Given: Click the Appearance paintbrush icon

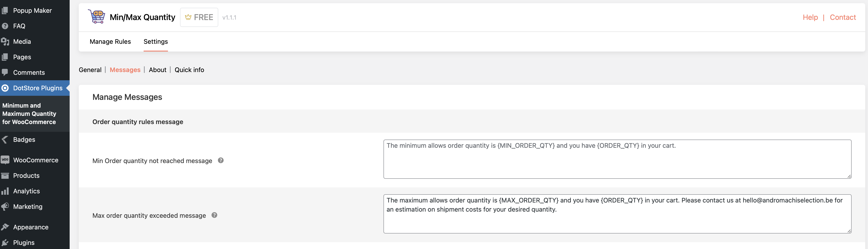Looking at the screenshot, I should [5, 227].
